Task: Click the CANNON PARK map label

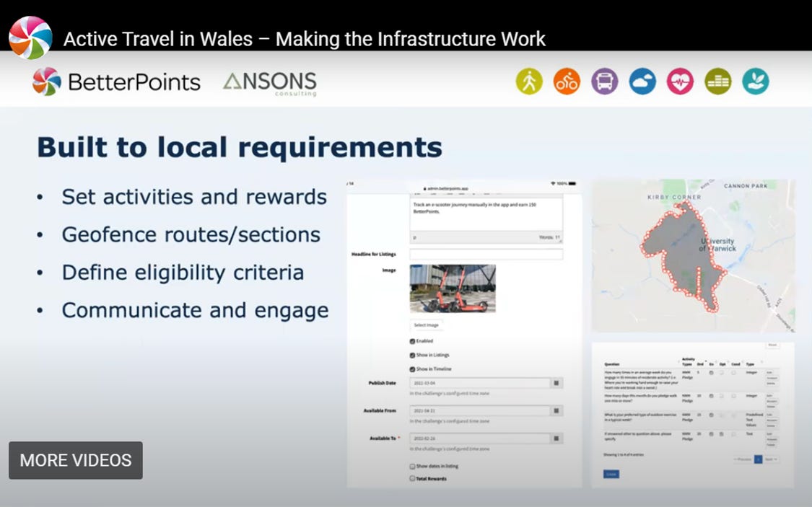Action: (746, 186)
